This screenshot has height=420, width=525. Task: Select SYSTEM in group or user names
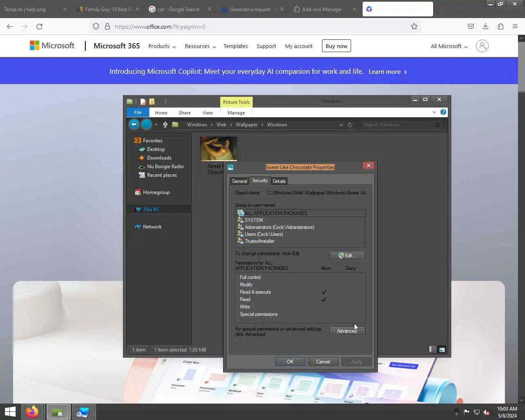pyautogui.click(x=301, y=220)
